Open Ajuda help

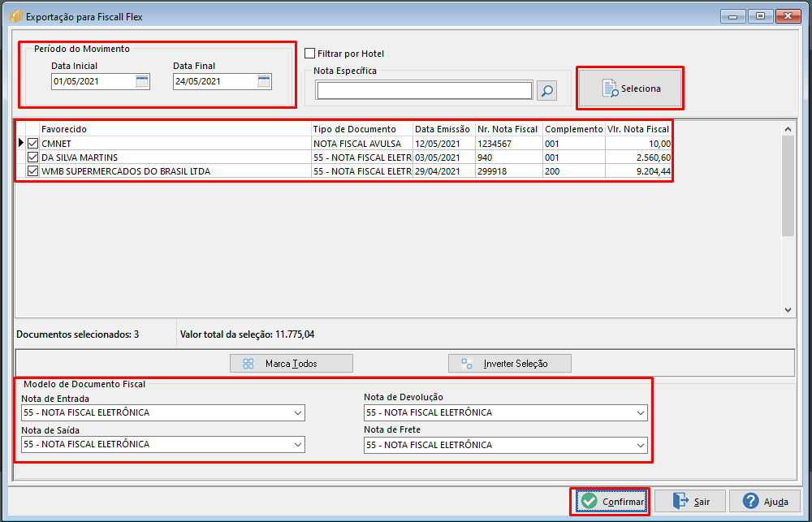765,501
